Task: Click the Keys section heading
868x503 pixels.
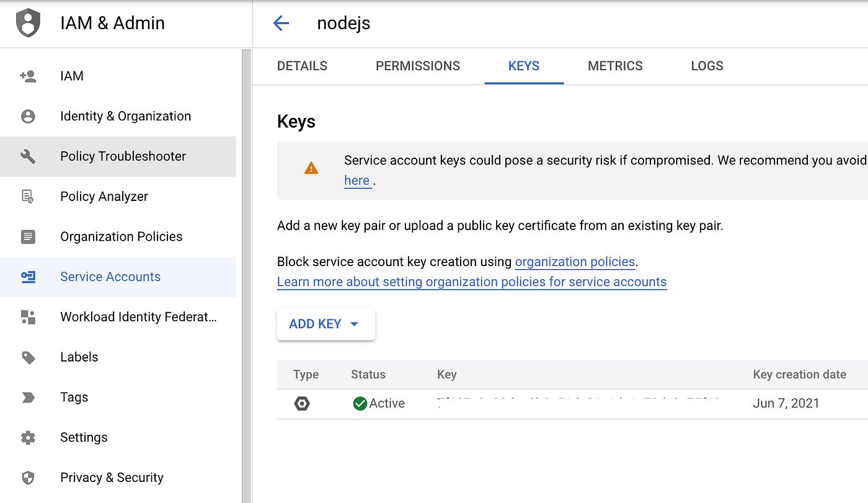Action: (296, 122)
